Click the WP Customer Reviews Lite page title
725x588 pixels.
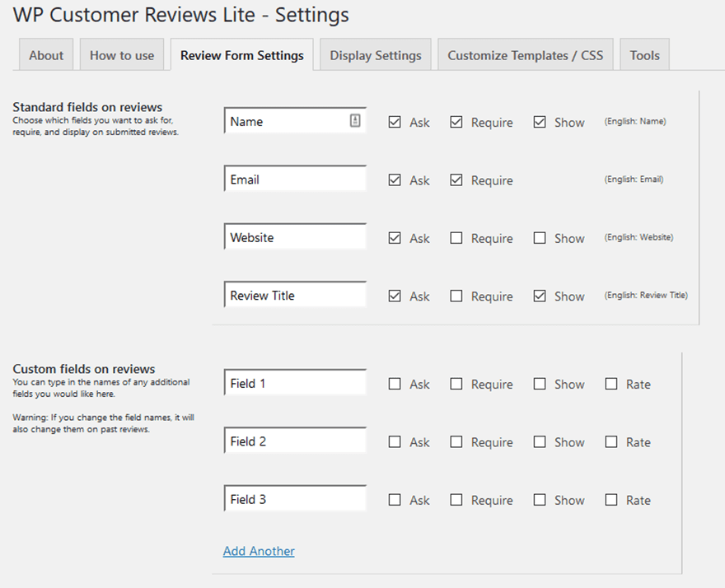[x=180, y=15]
